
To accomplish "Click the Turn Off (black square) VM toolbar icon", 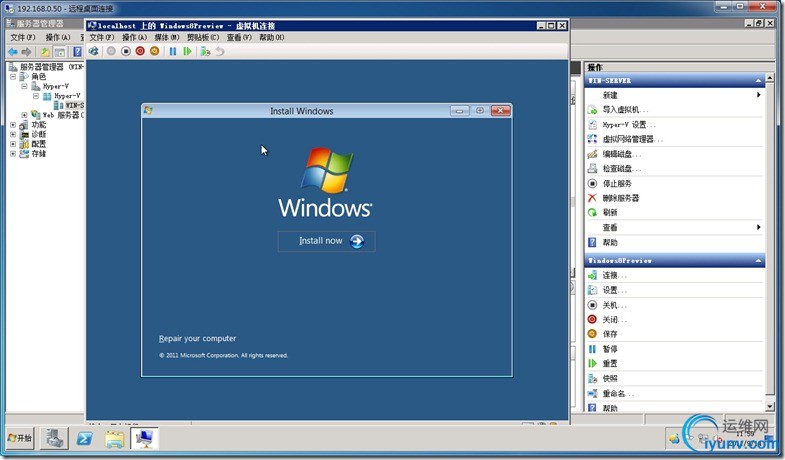I will (126, 51).
